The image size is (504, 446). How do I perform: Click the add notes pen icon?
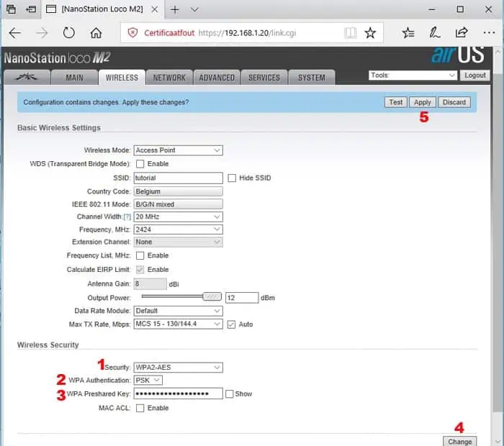click(434, 33)
